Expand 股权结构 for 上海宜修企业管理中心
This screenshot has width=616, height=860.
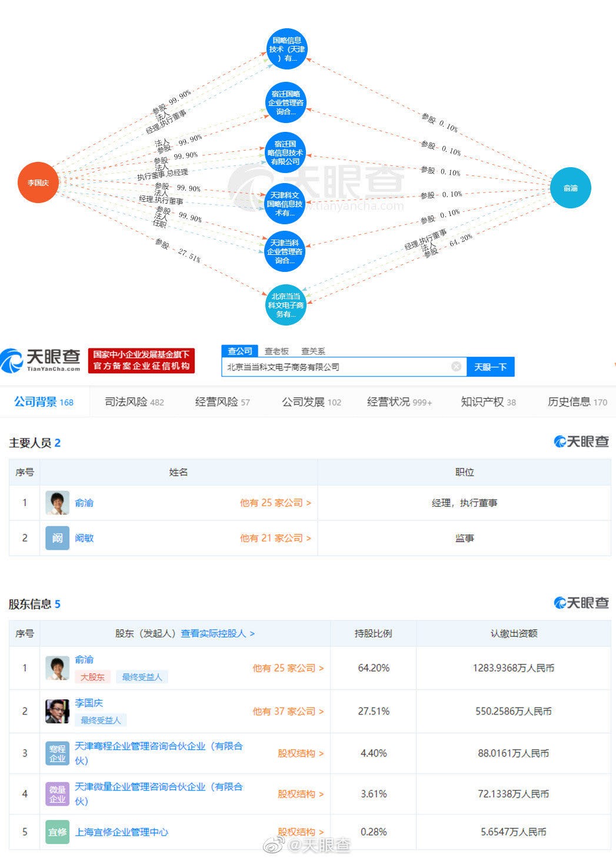tap(301, 832)
